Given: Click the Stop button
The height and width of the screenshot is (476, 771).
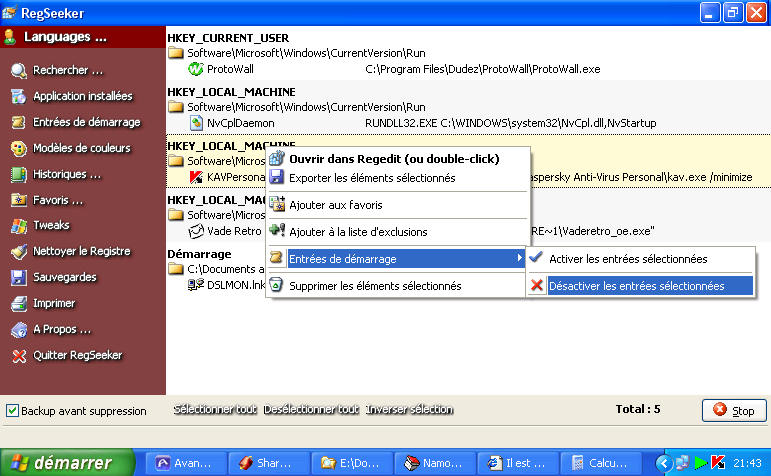Looking at the screenshot, I should tap(734, 410).
